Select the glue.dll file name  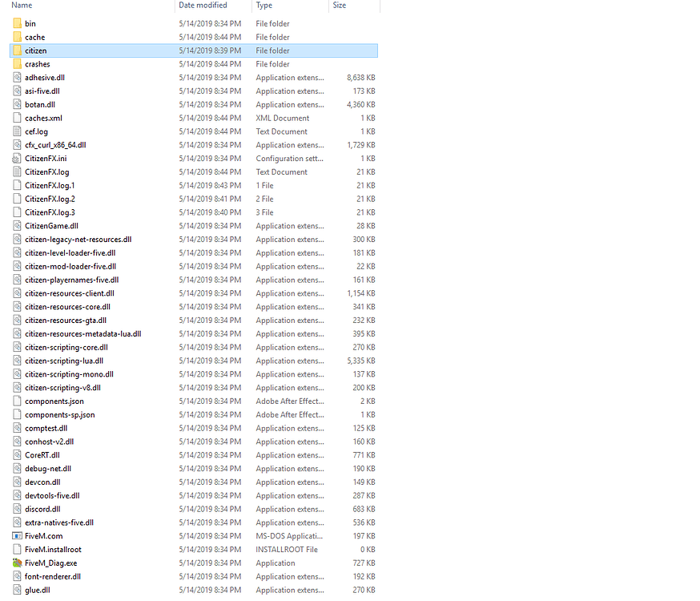[x=38, y=590]
